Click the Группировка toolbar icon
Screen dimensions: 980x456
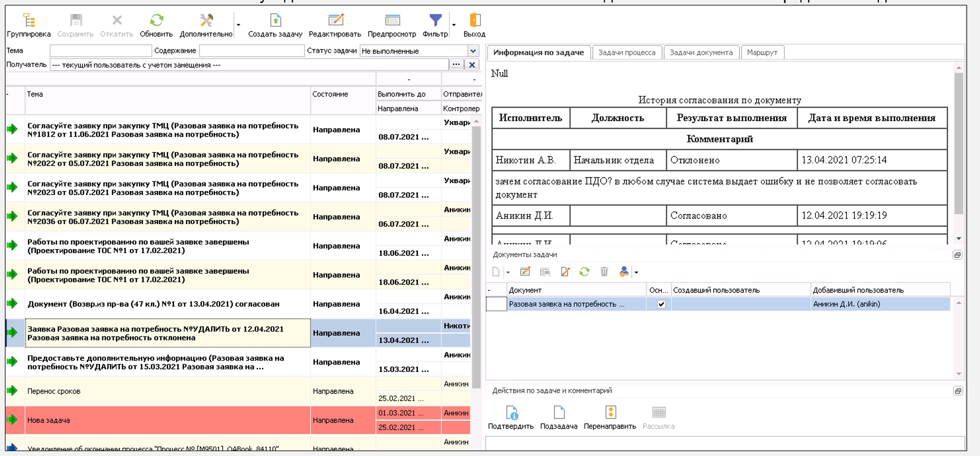(29, 21)
